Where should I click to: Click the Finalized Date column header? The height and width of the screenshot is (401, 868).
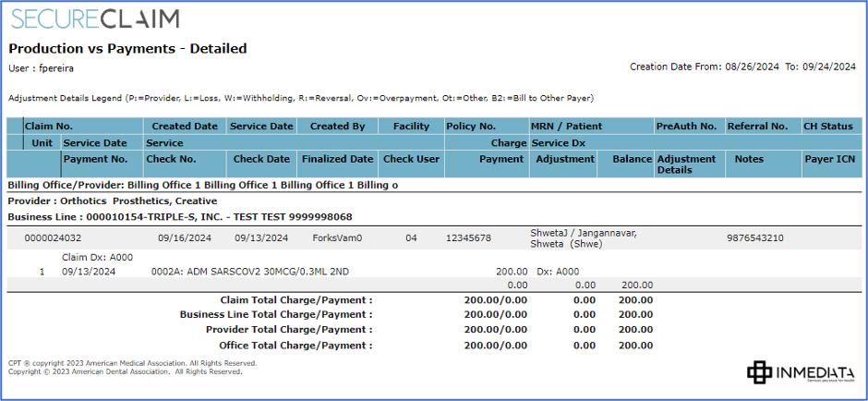click(337, 160)
